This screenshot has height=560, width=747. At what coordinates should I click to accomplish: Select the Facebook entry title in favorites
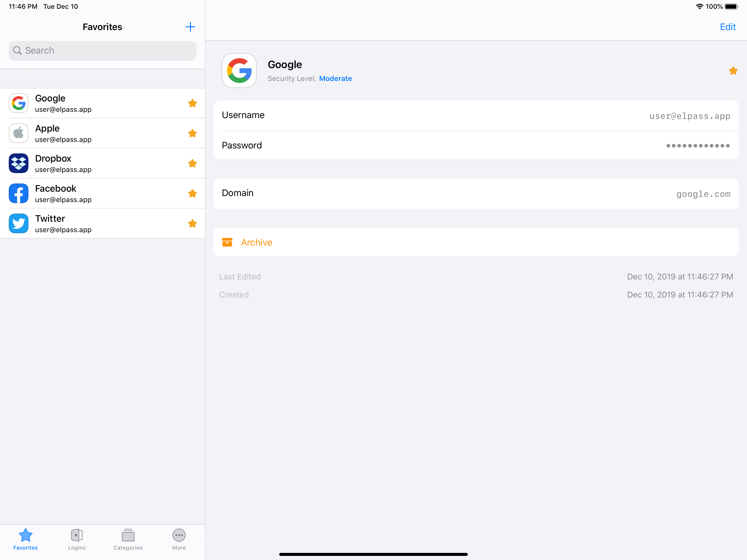click(x=56, y=188)
